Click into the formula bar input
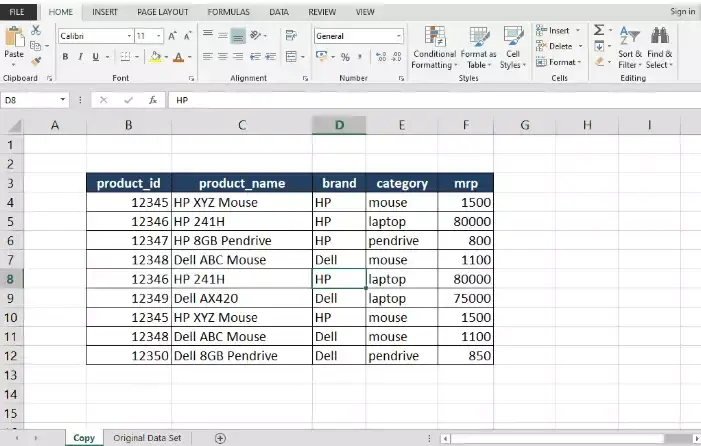 tap(434, 100)
